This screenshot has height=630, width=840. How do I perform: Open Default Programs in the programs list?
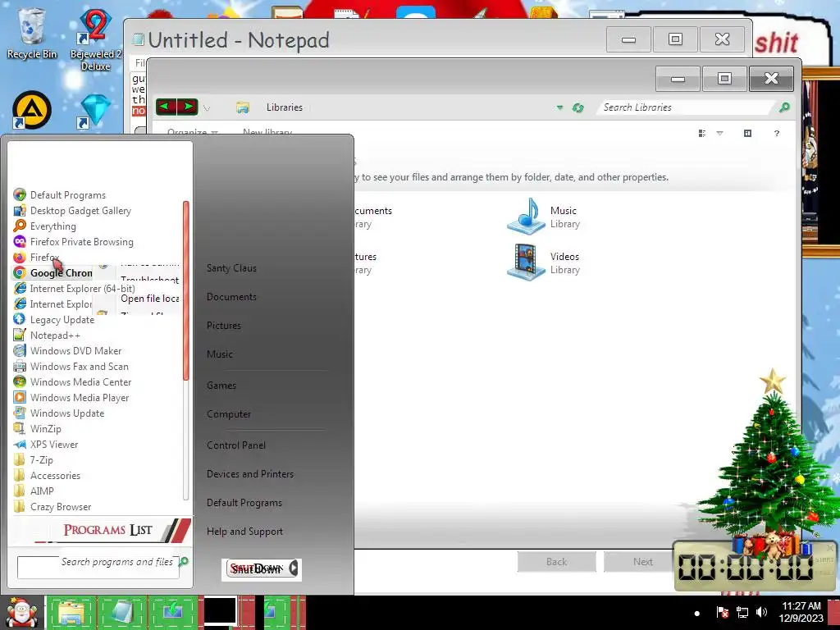[x=67, y=195]
